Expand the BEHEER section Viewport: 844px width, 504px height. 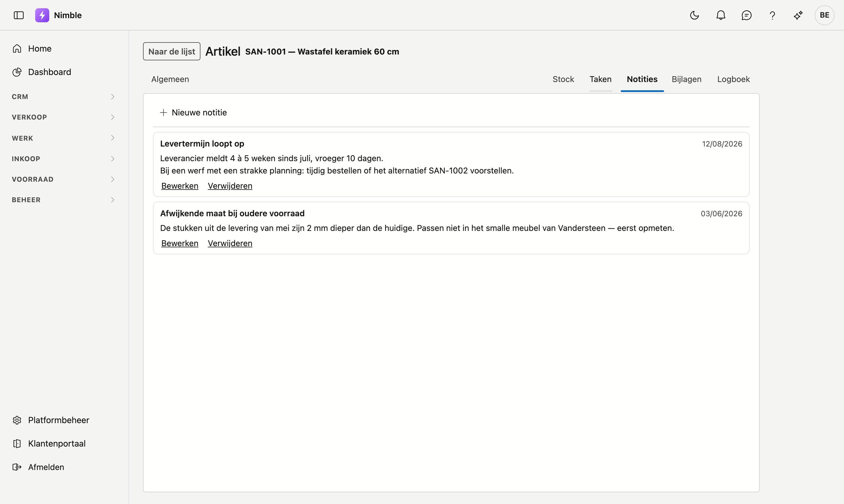click(64, 200)
